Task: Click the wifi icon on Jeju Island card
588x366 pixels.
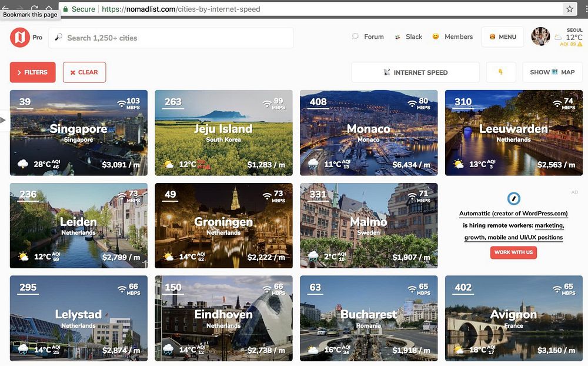Action: click(266, 103)
